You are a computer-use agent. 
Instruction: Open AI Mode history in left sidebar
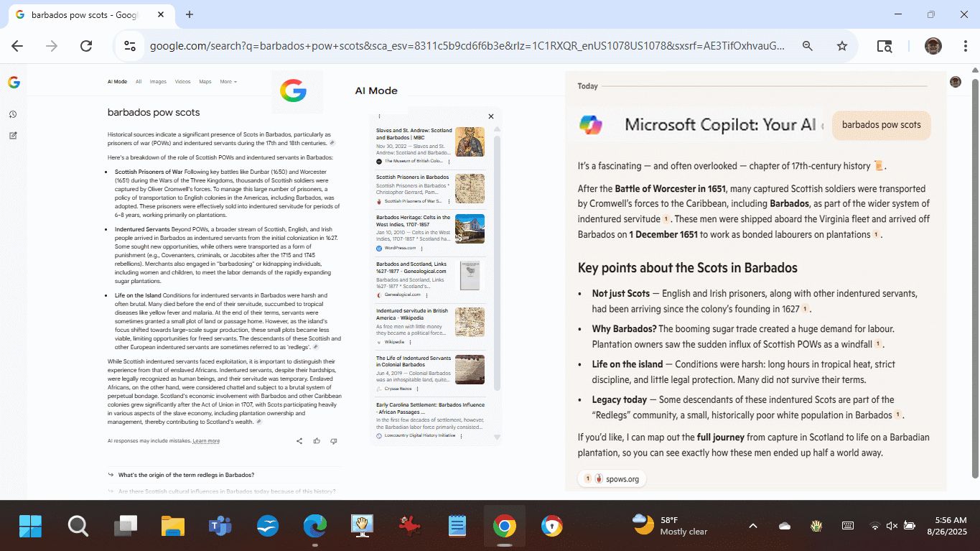click(x=13, y=115)
